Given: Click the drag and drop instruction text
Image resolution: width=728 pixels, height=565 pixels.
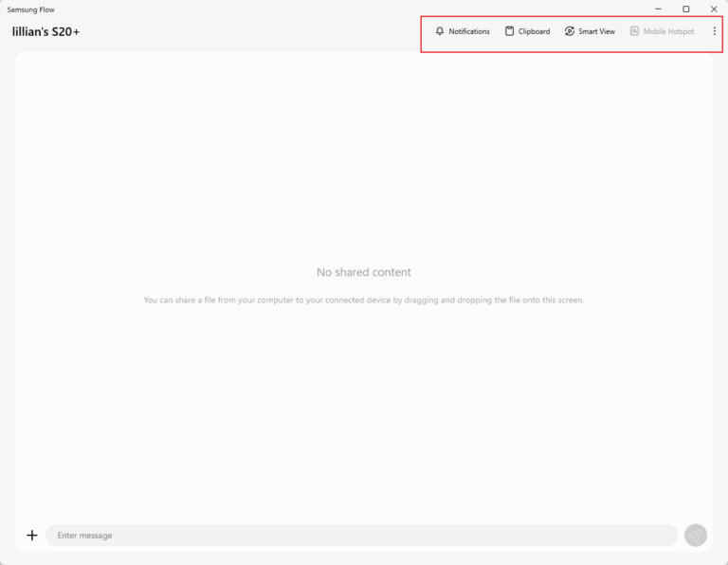Looking at the screenshot, I should (364, 300).
